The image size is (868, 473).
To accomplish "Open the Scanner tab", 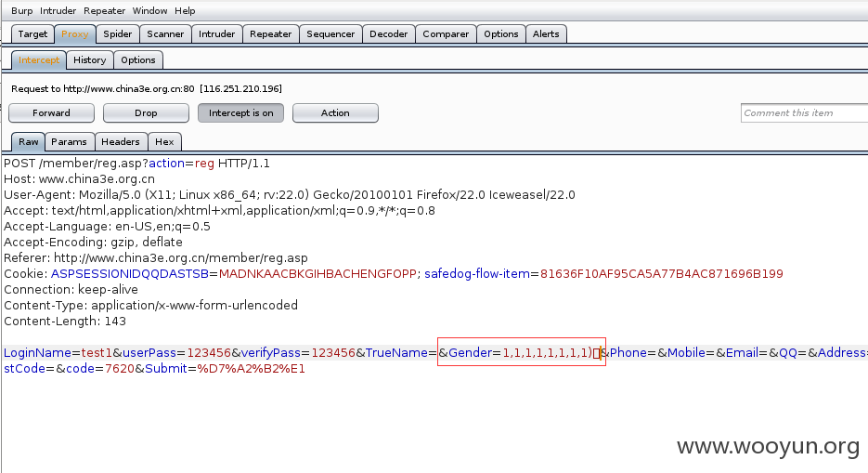I will pos(165,33).
